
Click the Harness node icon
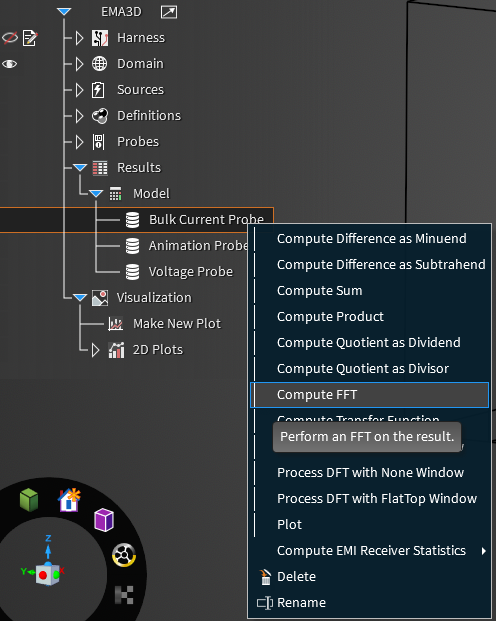pyautogui.click(x=100, y=38)
